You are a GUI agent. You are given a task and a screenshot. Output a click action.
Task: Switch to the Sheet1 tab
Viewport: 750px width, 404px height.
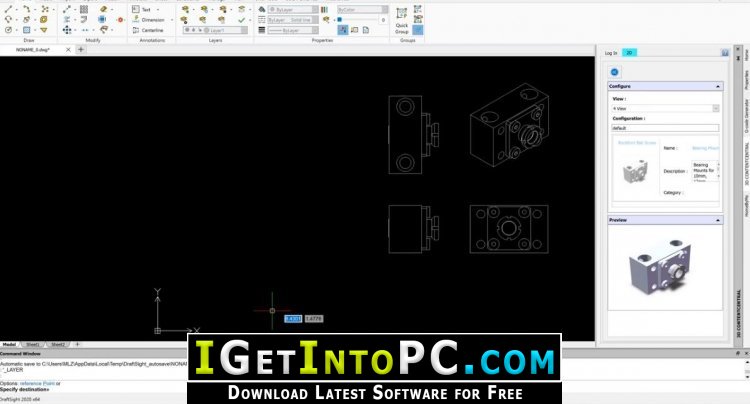pos(33,344)
